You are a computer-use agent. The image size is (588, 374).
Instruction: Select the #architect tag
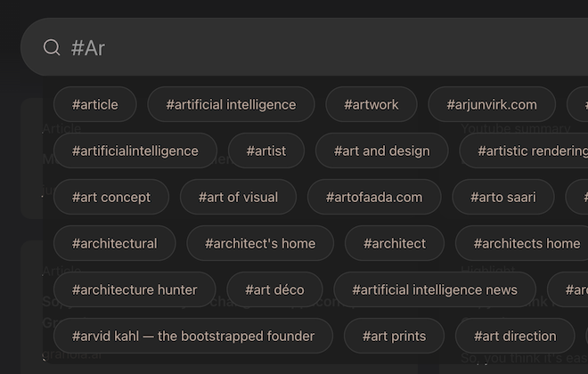point(395,243)
